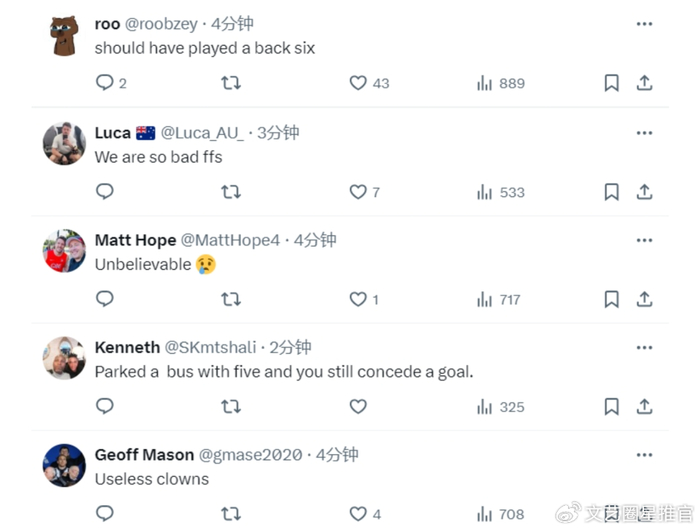Viewport: 700px width, 530px height.
Task: Expand options for Kenneth's tweet
Action: 645,347
